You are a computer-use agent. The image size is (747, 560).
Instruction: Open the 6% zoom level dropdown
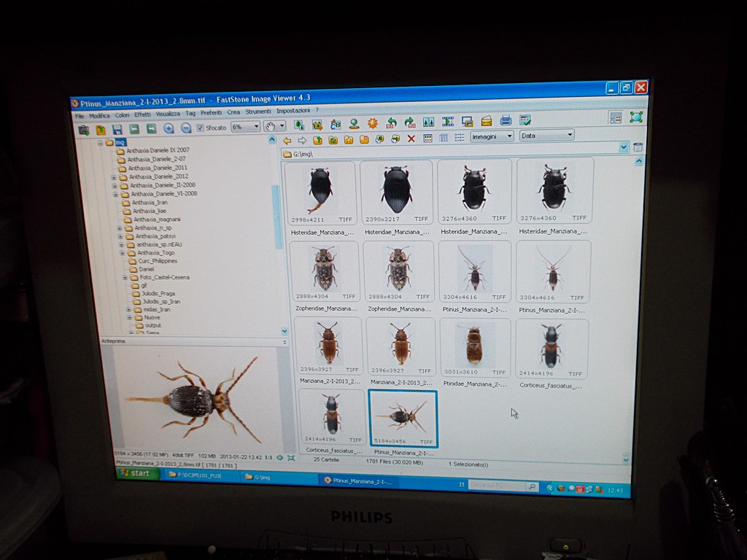(x=245, y=127)
